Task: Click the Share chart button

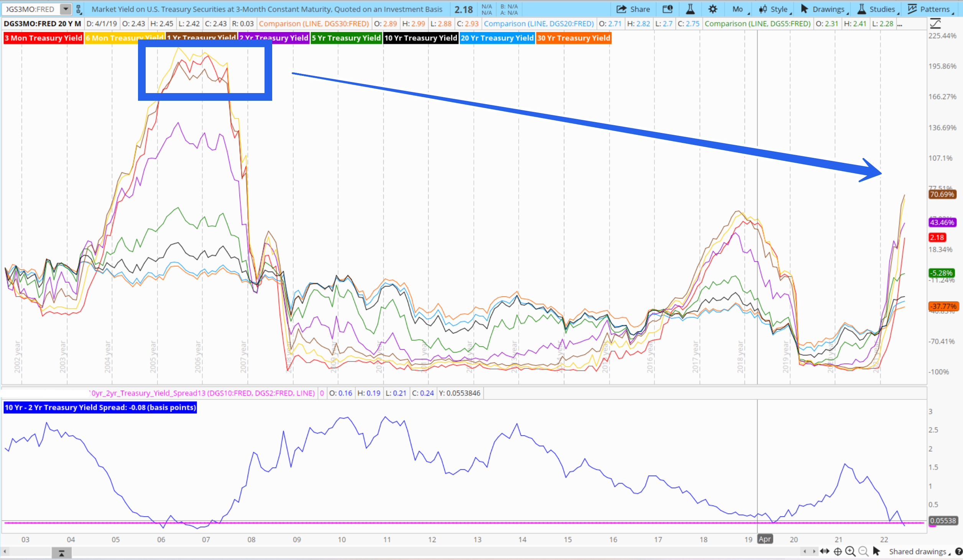Action: (x=633, y=9)
